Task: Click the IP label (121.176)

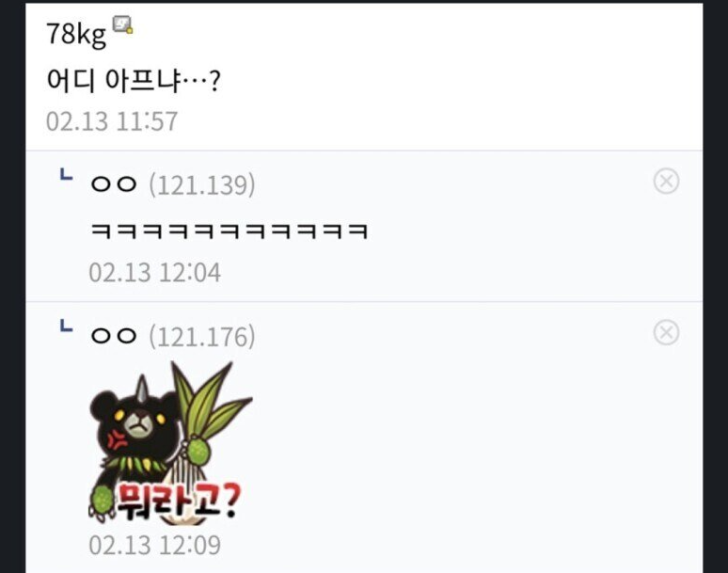Action: [202, 336]
